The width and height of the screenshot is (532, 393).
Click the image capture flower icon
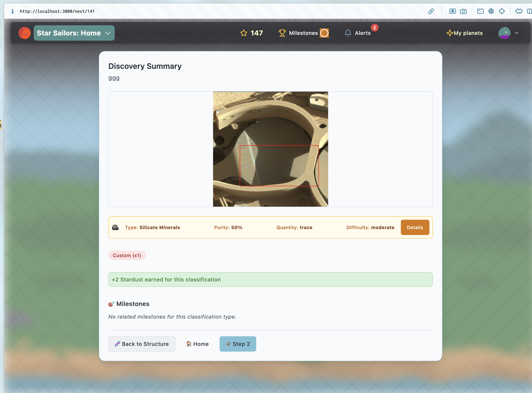coord(452,11)
